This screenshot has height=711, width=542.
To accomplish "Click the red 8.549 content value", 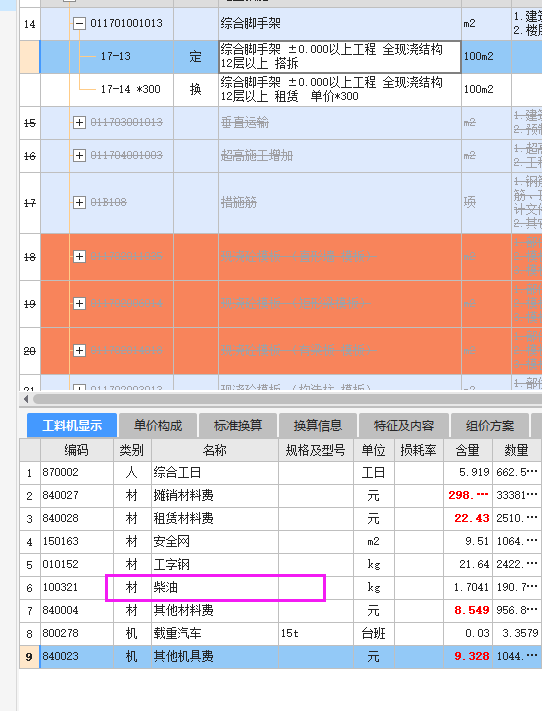I will [472, 610].
